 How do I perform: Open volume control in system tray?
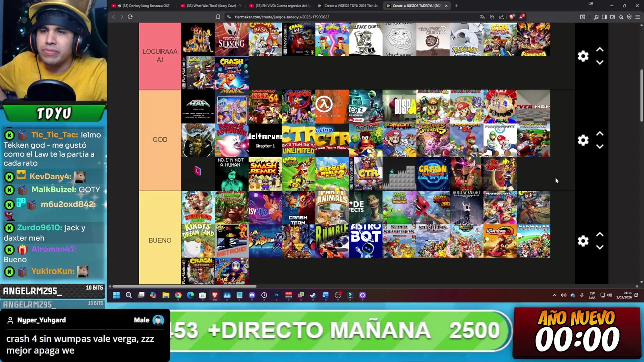[x=609, y=295]
